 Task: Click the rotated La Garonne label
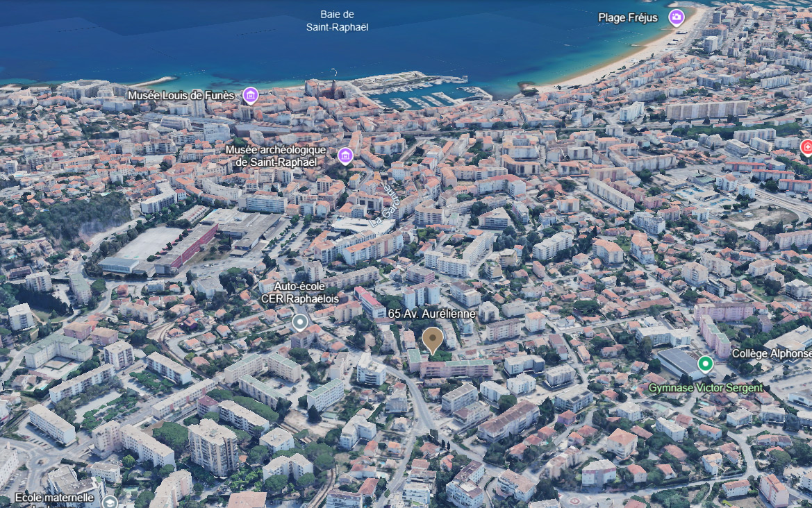385,203
